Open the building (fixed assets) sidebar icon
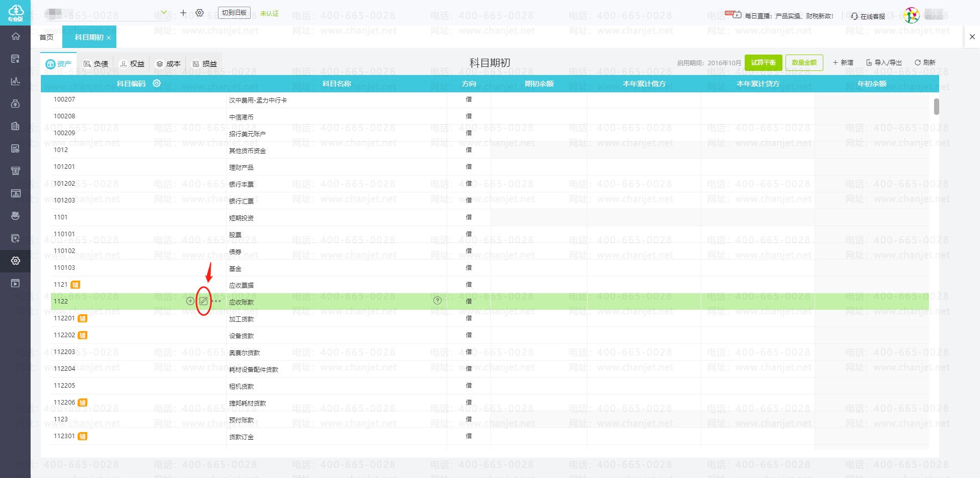Screen dimensions: 980x478 coord(15,126)
